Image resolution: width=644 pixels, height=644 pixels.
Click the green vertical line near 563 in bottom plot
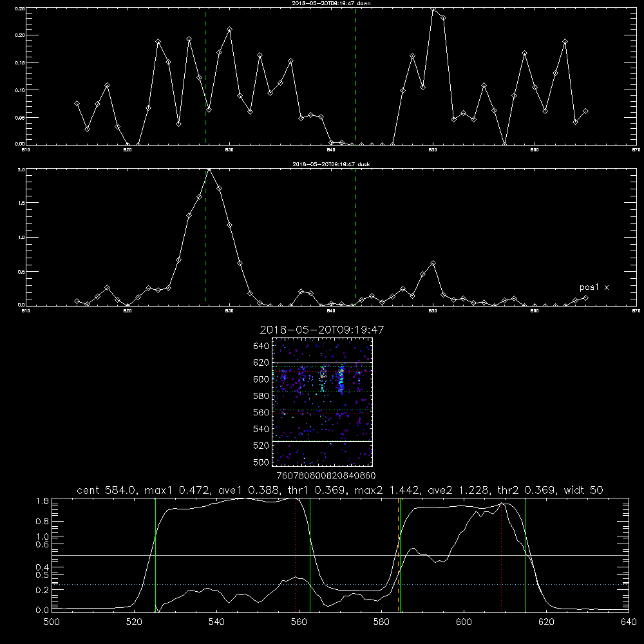click(x=310, y=554)
